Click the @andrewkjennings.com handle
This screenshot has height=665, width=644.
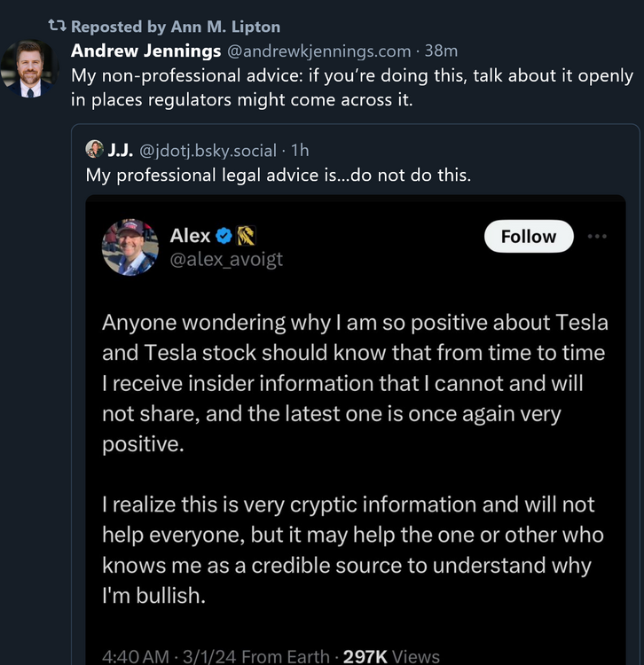coord(320,51)
